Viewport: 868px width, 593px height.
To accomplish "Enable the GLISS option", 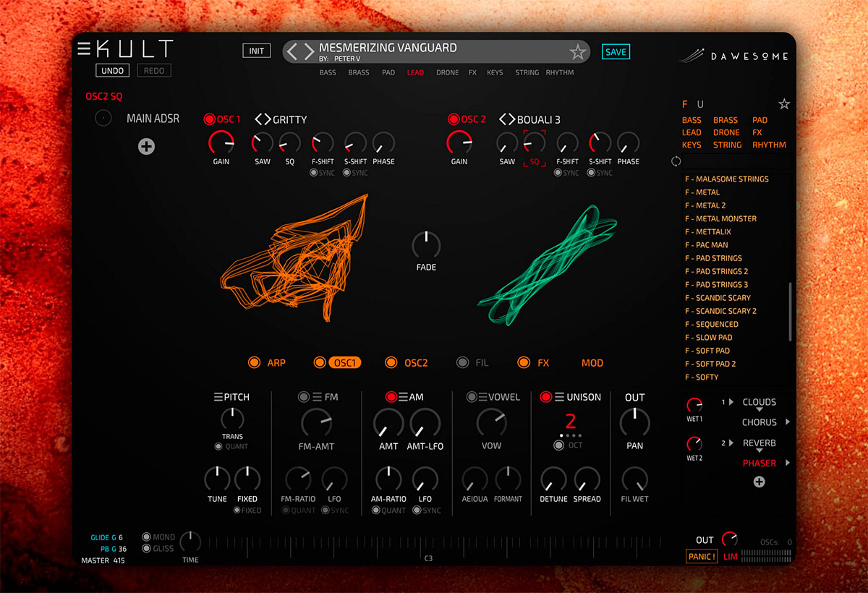I will [147, 548].
